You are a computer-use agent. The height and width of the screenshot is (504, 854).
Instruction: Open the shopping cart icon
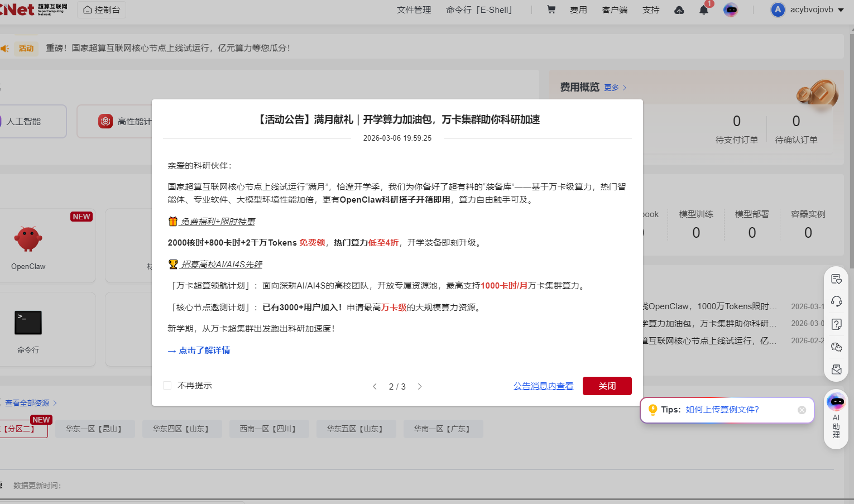coord(551,9)
